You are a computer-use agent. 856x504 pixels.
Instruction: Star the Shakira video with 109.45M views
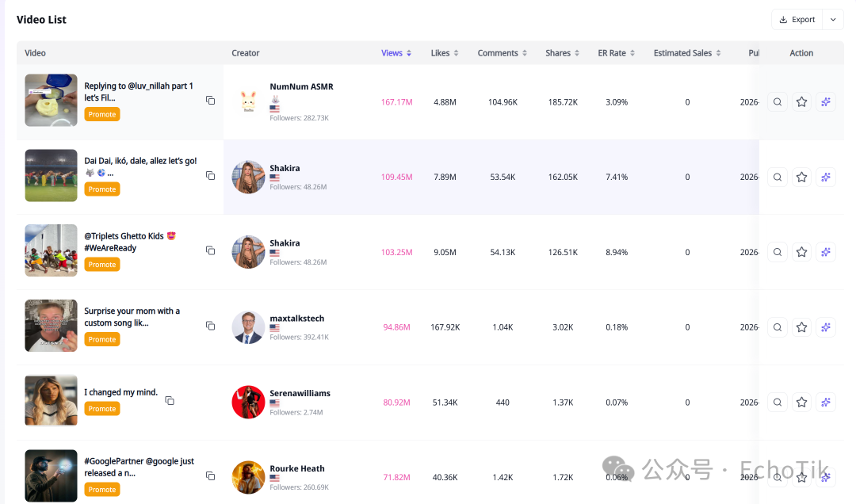click(x=801, y=177)
